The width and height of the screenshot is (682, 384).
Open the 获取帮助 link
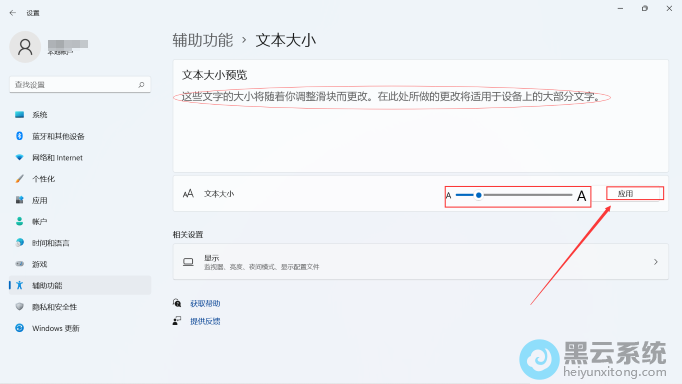click(205, 304)
